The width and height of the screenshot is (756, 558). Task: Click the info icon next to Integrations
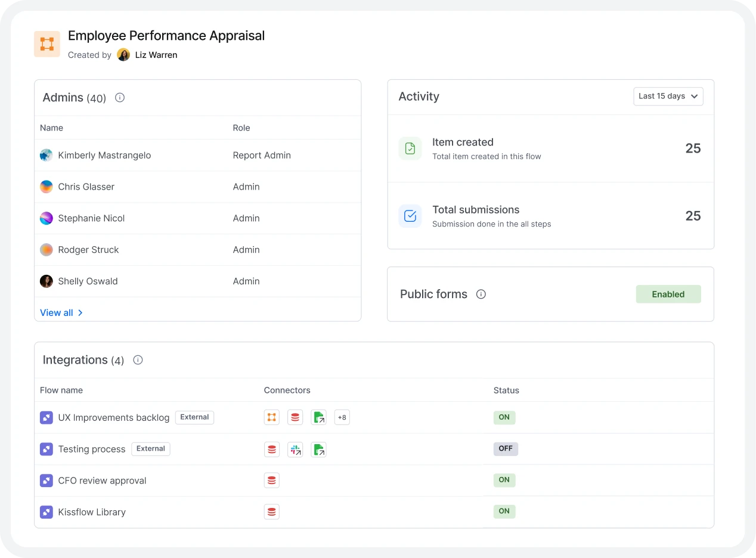[x=138, y=360]
